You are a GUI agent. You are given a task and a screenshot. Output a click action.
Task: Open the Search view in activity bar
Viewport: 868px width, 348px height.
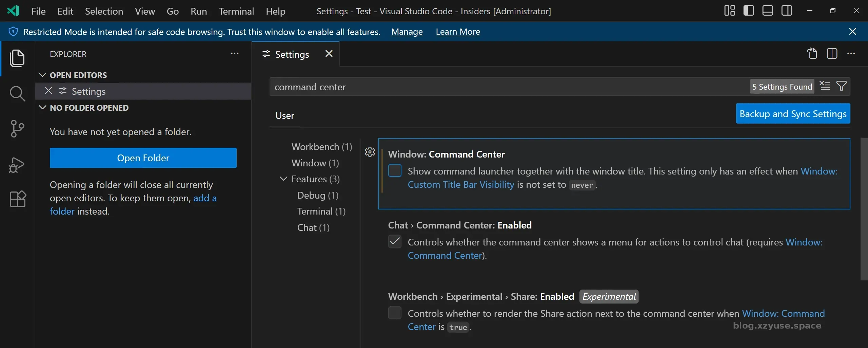17,93
